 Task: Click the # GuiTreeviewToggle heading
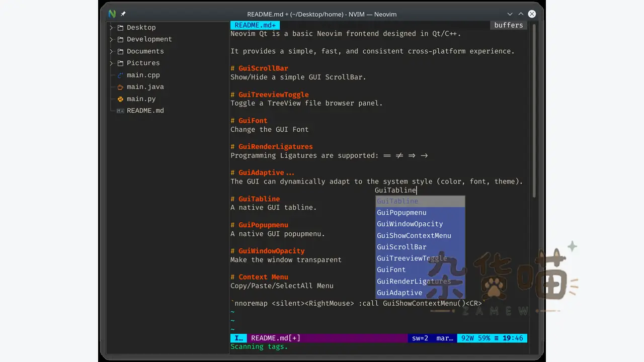point(270,95)
